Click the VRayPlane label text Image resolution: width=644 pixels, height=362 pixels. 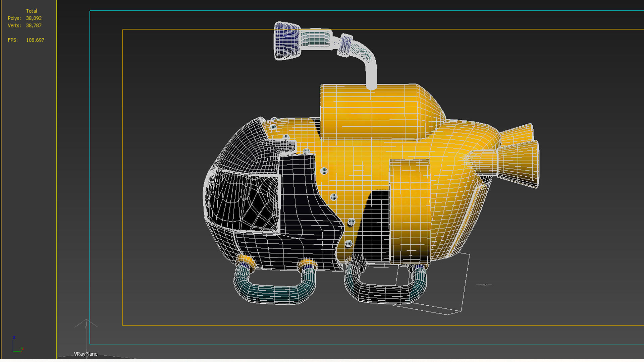(86, 354)
